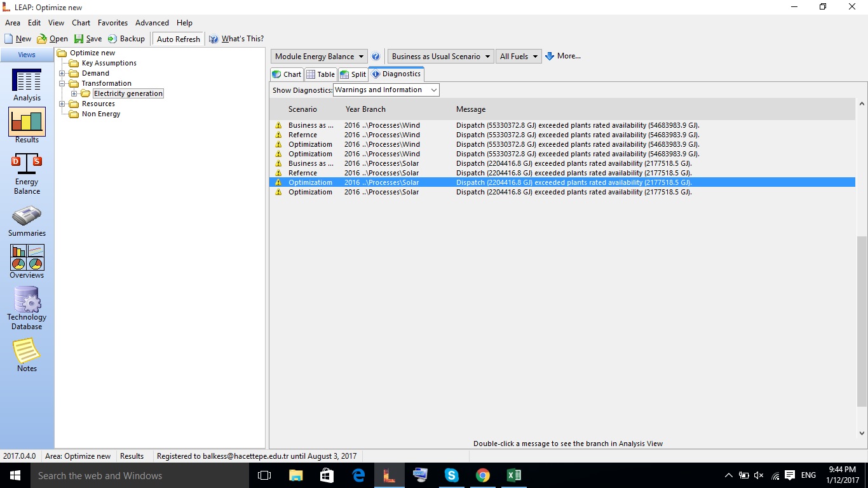
Task: Select the Refernce Solar warning row
Action: (x=562, y=173)
